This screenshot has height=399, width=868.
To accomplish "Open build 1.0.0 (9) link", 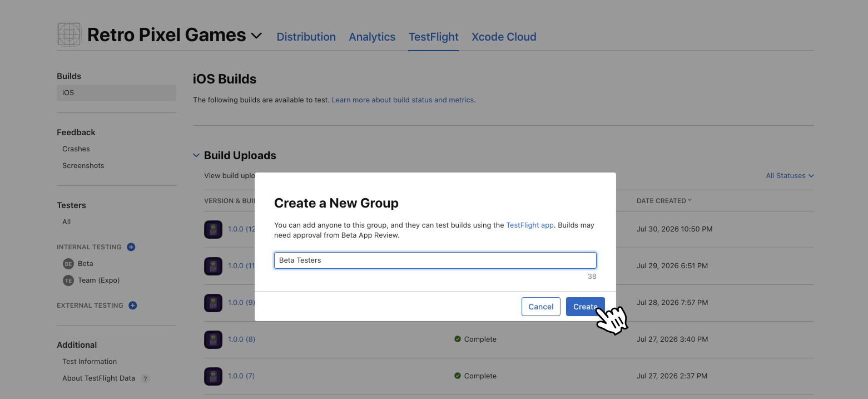I will [241, 303].
